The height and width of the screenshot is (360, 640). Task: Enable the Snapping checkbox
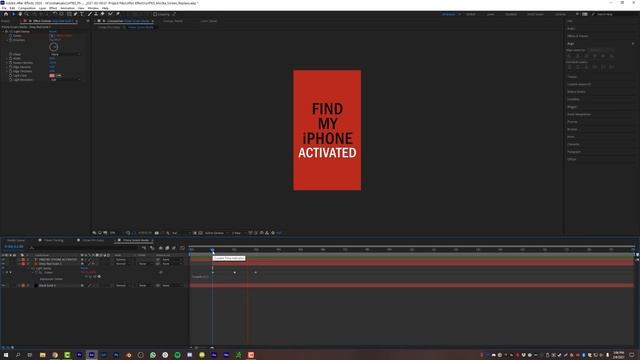point(155,14)
